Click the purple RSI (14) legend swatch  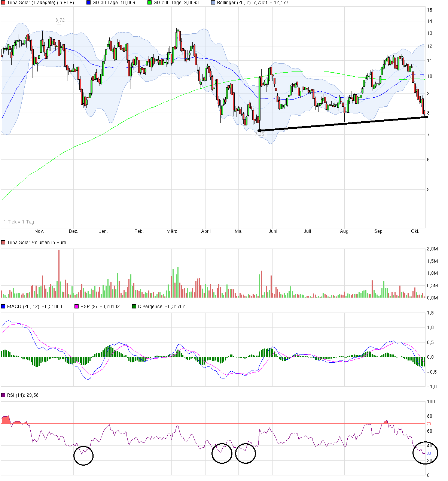pos(3,395)
